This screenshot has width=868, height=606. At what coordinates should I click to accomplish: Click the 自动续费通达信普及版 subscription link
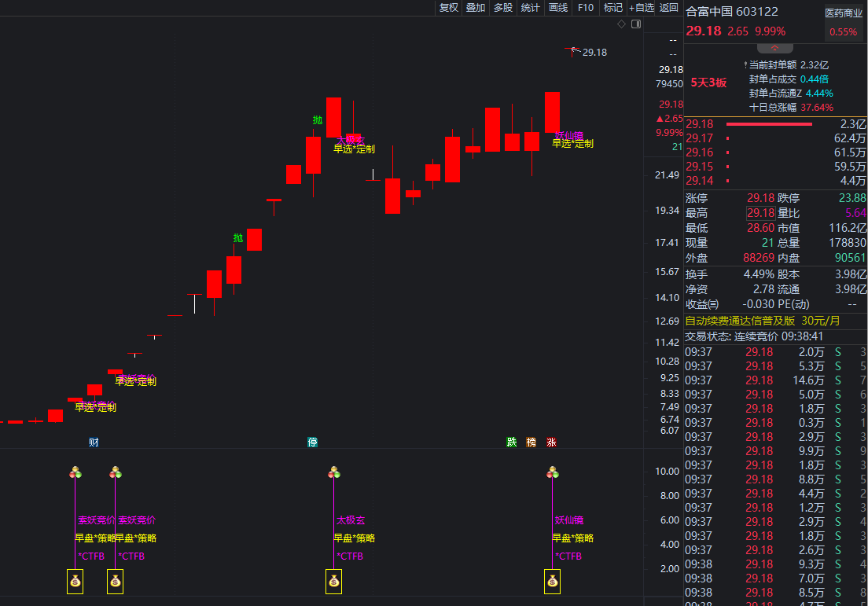[x=741, y=321]
